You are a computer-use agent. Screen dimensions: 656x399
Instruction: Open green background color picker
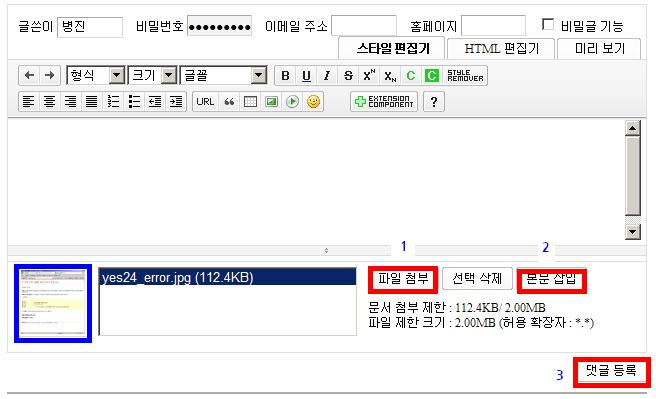coord(432,76)
